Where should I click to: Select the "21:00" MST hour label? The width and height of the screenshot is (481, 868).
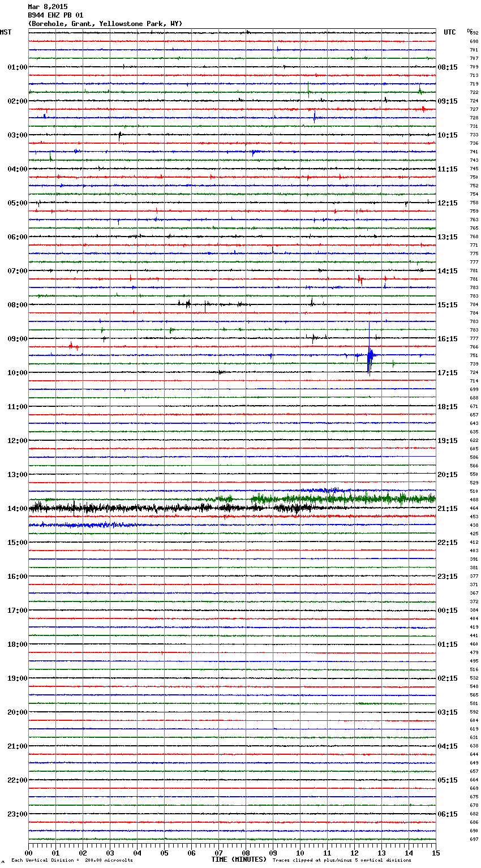click(18, 746)
